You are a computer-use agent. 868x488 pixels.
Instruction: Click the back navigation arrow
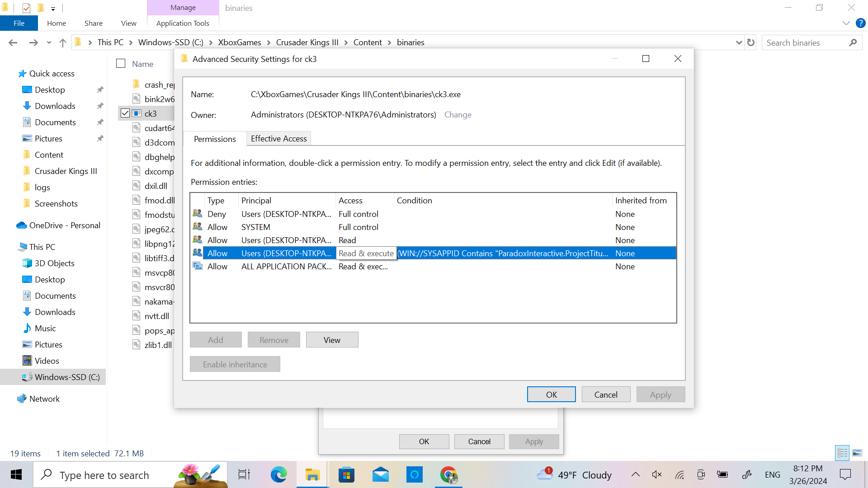coord(13,42)
